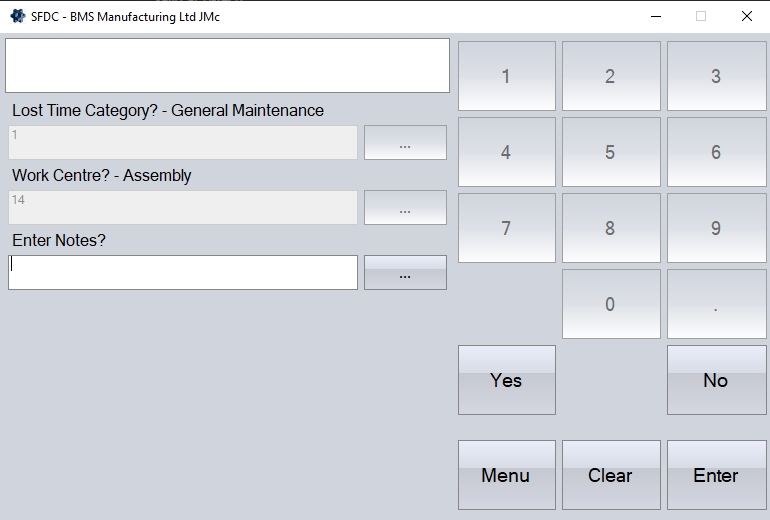Image resolution: width=770 pixels, height=520 pixels.
Task: Answer Yes using the Yes button
Action: tap(506, 380)
